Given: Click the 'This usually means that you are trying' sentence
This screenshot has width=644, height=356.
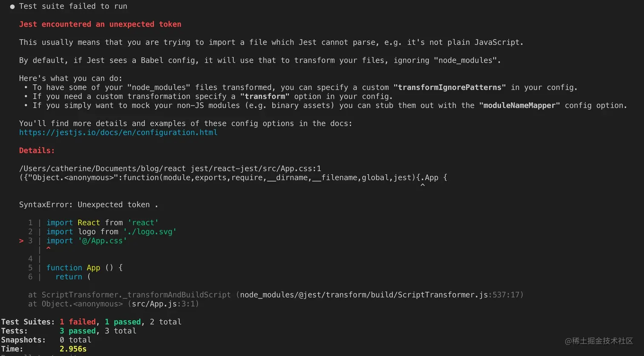Looking at the screenshot, I should [x=271, y=43].
